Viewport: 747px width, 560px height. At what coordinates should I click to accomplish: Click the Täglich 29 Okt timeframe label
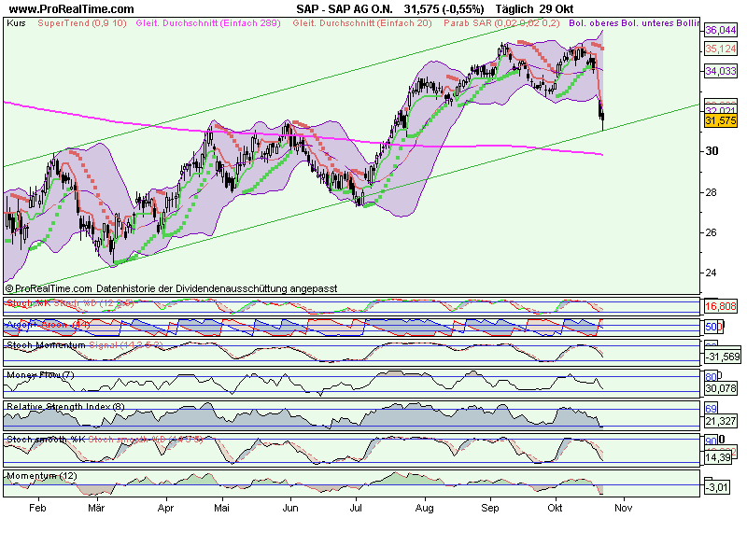point(534,9)
